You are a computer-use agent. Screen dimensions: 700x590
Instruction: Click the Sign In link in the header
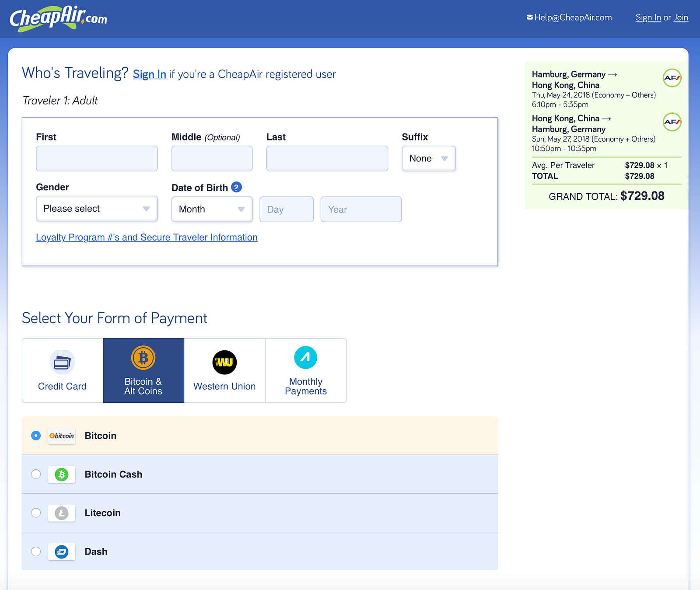[x=648, y=17]
